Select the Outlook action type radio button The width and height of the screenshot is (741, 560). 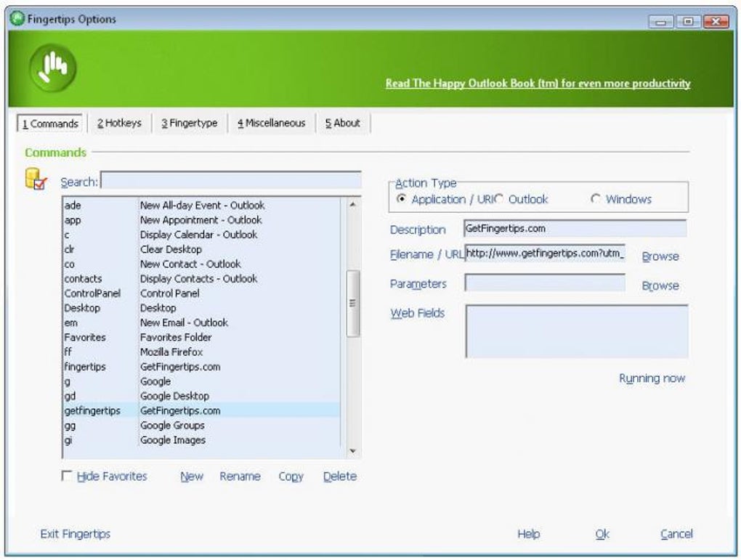[x=499, y=199]
